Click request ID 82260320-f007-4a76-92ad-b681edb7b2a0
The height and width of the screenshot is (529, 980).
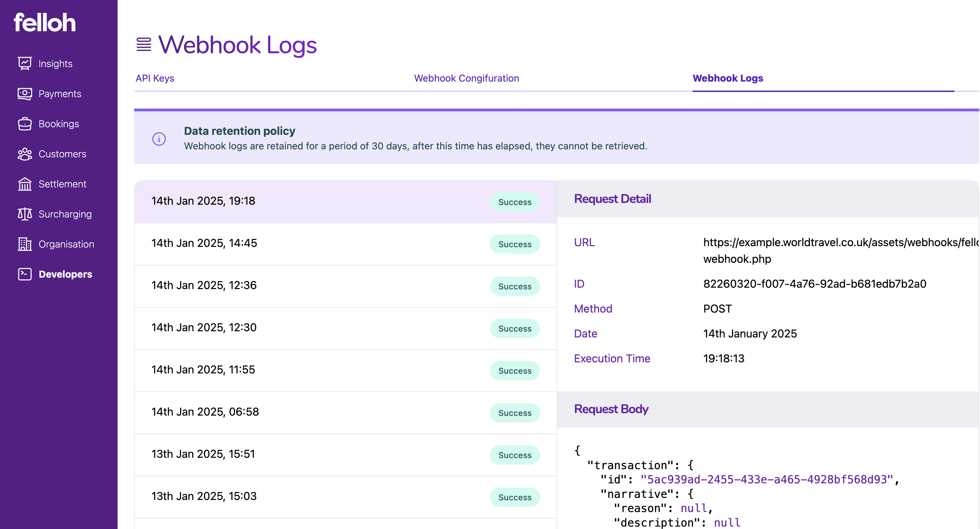(814, 284)
